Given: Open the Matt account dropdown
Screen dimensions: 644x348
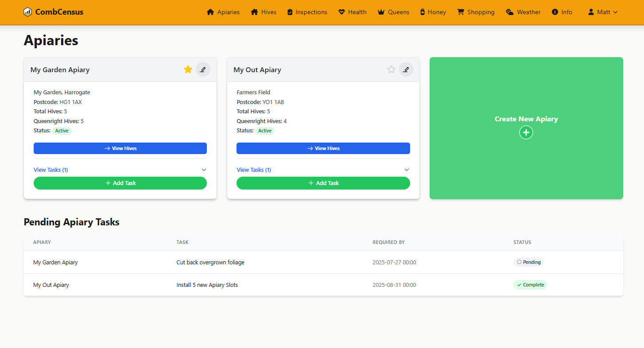Looking at the screenshot, I should (602, 12).
